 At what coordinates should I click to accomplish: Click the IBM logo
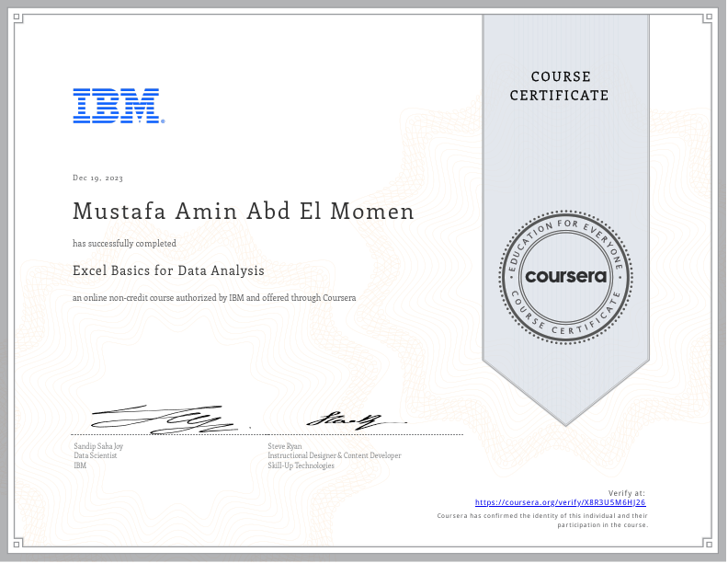click(x=119, y=106)
